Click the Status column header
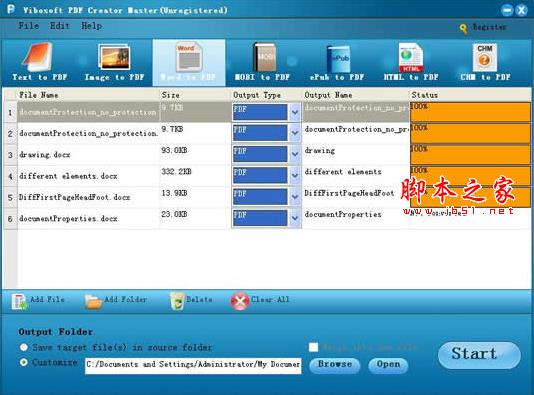 point(470,95)
